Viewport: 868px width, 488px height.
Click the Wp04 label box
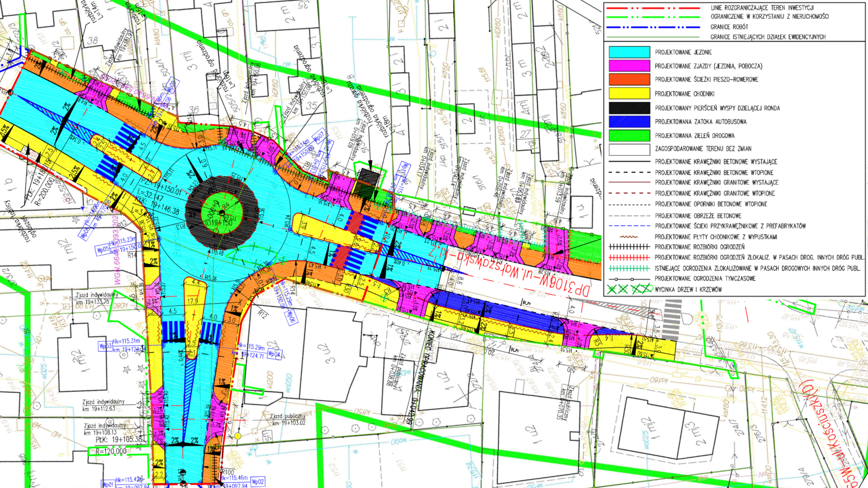pyautogui.click(x=274, y=354)
